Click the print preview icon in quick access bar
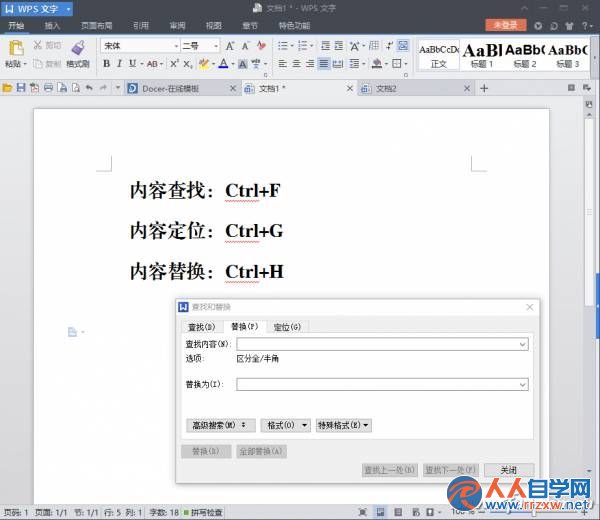Screen dimensions: 600x520 click(76, 88)
